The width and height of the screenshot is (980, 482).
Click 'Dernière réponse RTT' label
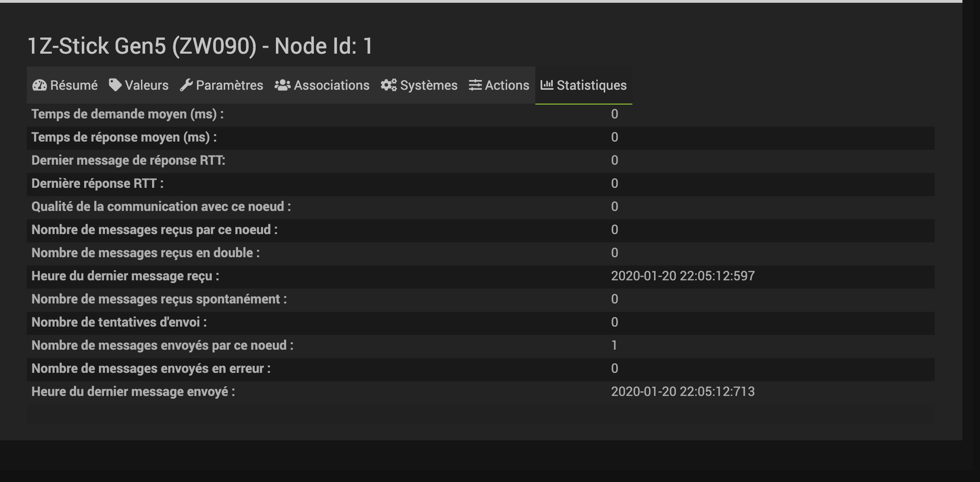point(98,184)
